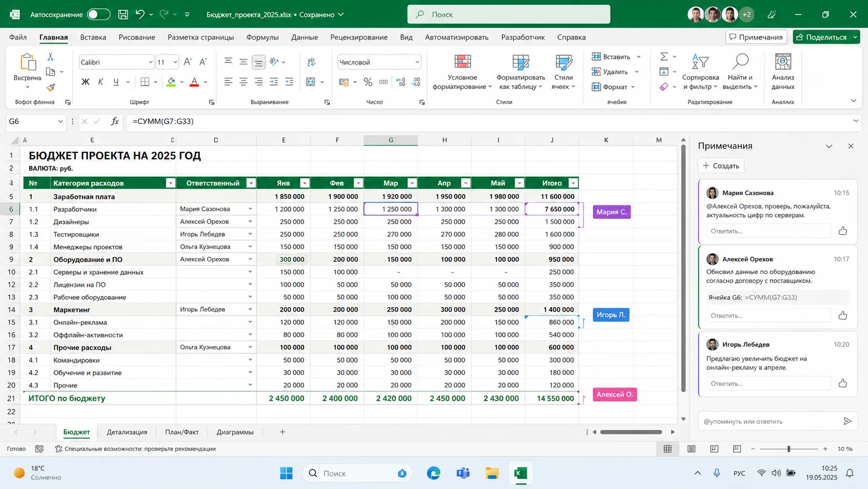The width and height of the screenshot is (868, 489).
Task: Click the Decrease decimal icon
Action: coord(416,82)
